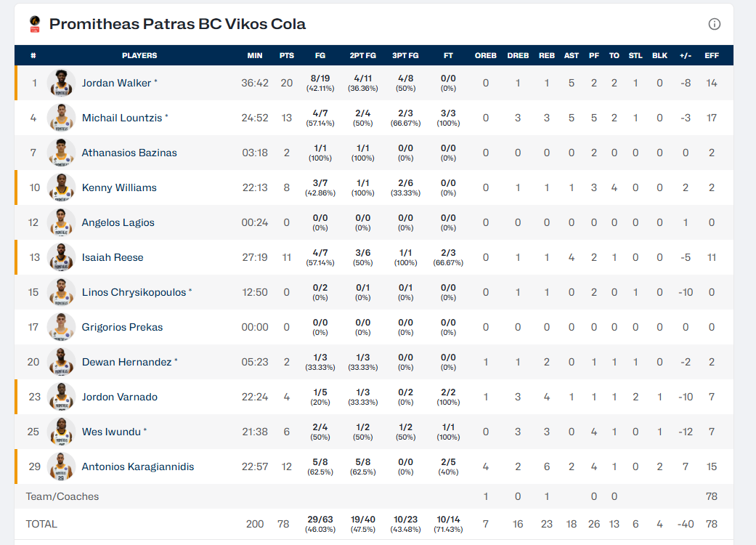Screen dimensions: 756x545
Task: Click Dewan Hernandez's player photo
Action: [62, 362]
